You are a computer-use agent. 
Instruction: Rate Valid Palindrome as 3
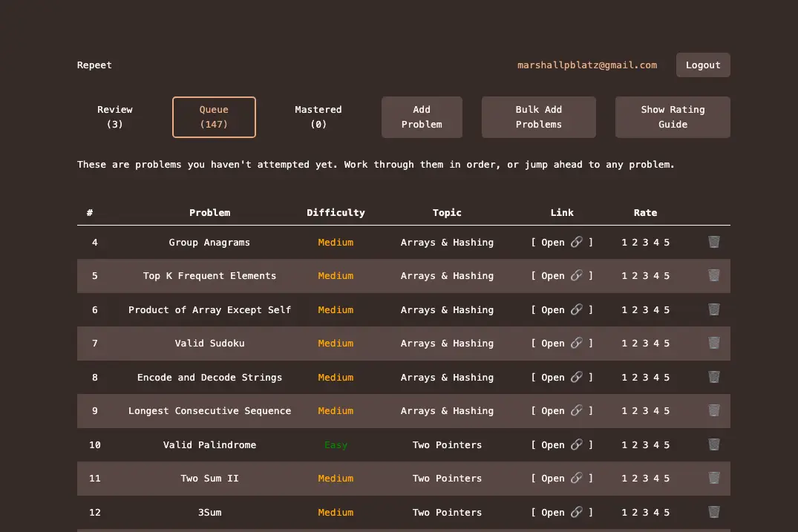coord(645,445)
